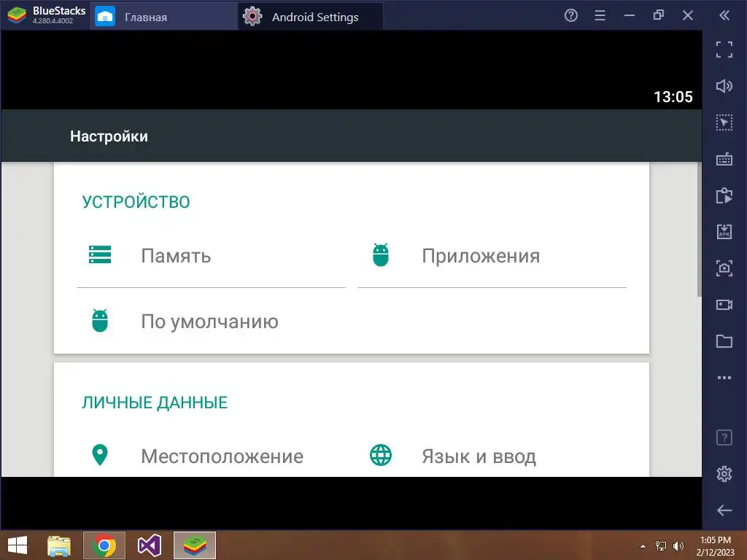Click the globe icon beside Язык и ввод
Viewport: 747px width, 560px height.
pos(381,455)
